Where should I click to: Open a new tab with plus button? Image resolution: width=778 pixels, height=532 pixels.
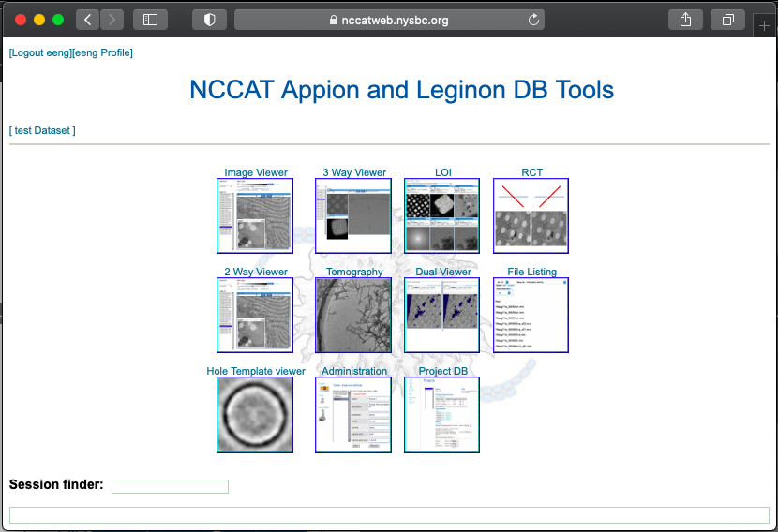tap(764, 26)
